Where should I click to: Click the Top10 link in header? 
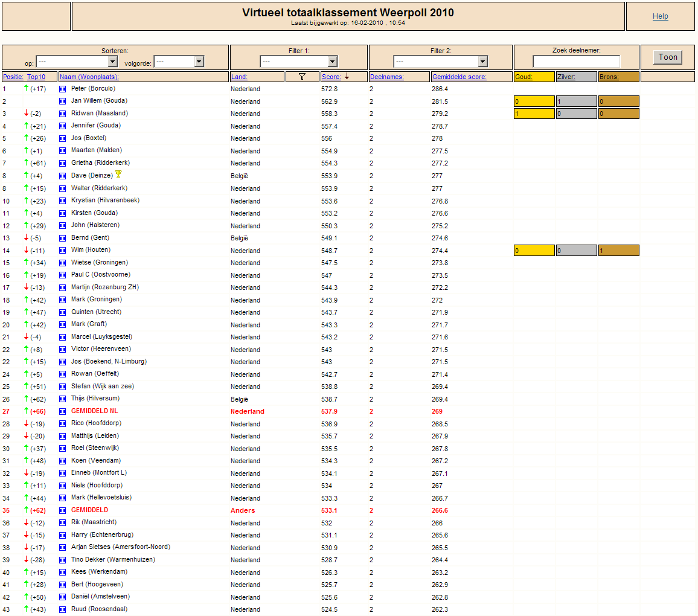36,77
